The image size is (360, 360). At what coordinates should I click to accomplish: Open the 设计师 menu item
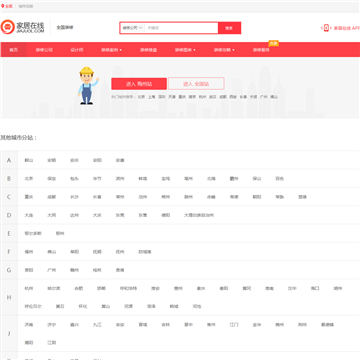[77, 50]
